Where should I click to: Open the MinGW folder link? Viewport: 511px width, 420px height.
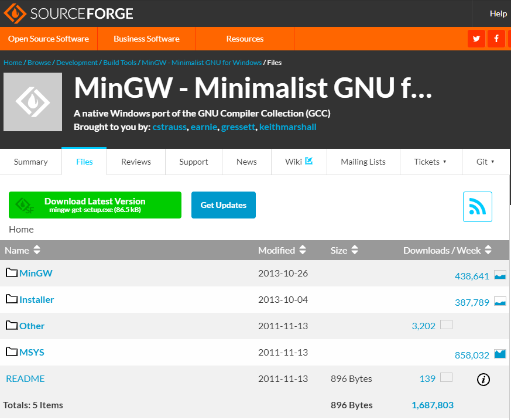click(x=36, y=273)
